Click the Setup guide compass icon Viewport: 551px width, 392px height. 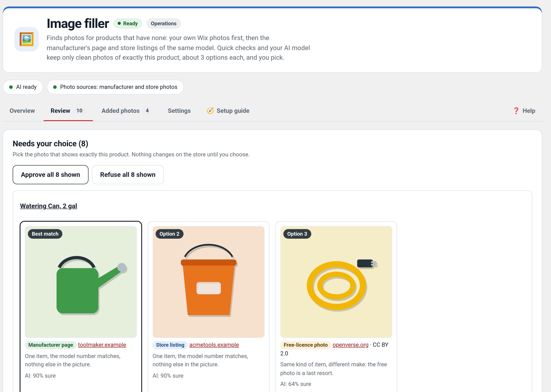pyautogui.click(x=210, y=111)
